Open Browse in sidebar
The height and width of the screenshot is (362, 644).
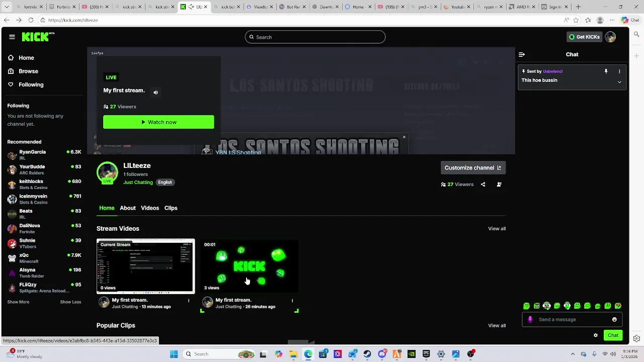pyautogui.click(x=28, y=71)
